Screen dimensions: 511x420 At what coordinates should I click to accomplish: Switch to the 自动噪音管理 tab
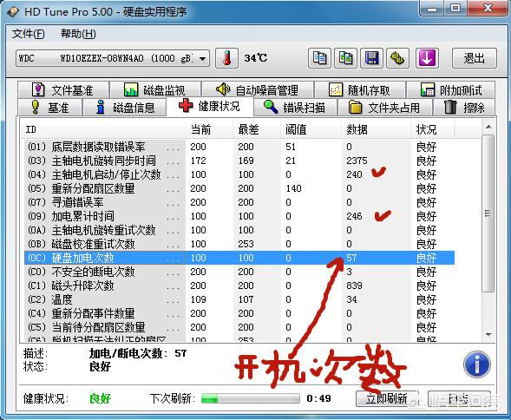tap(258, 89)
